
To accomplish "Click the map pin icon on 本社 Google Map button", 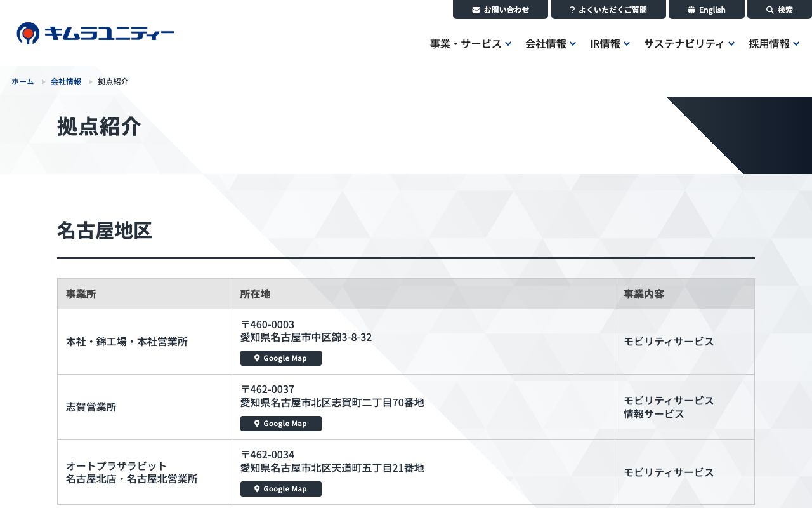I will [257, 358].
